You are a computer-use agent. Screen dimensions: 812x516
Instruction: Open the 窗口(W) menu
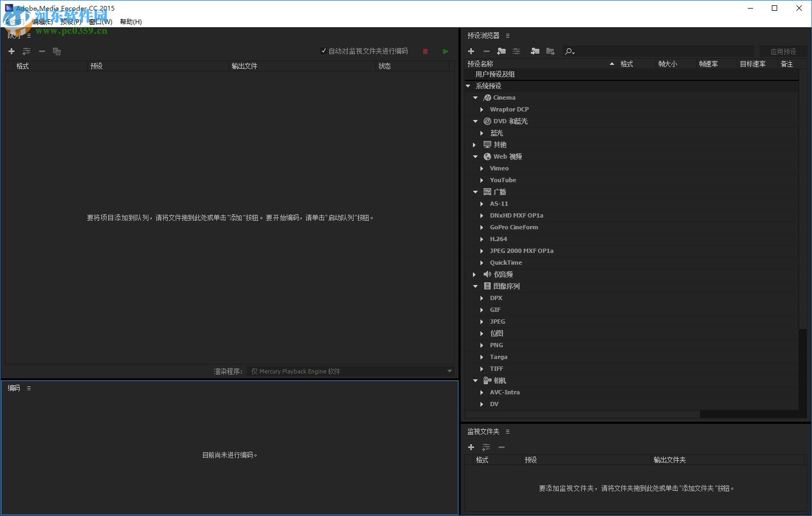click(x=100, y=22)
